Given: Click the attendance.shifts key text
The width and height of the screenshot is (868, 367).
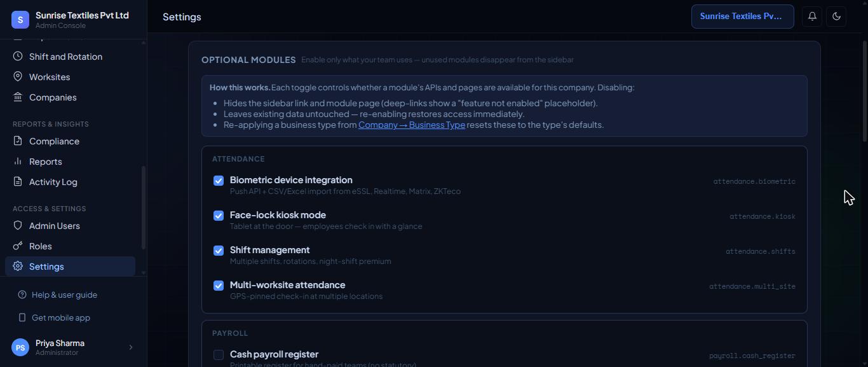Looking at the screenshot, I should 761,251.
